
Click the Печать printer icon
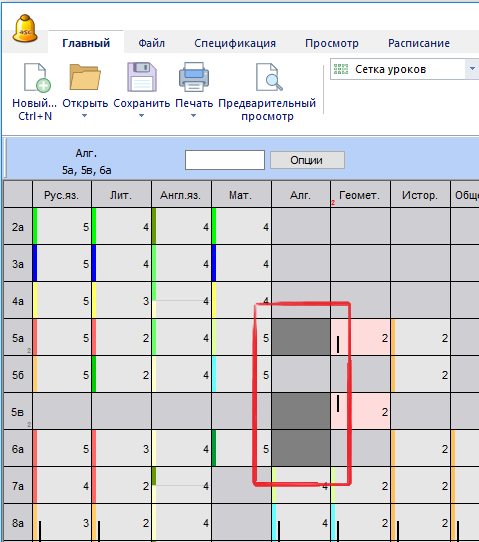click(194, 77)
